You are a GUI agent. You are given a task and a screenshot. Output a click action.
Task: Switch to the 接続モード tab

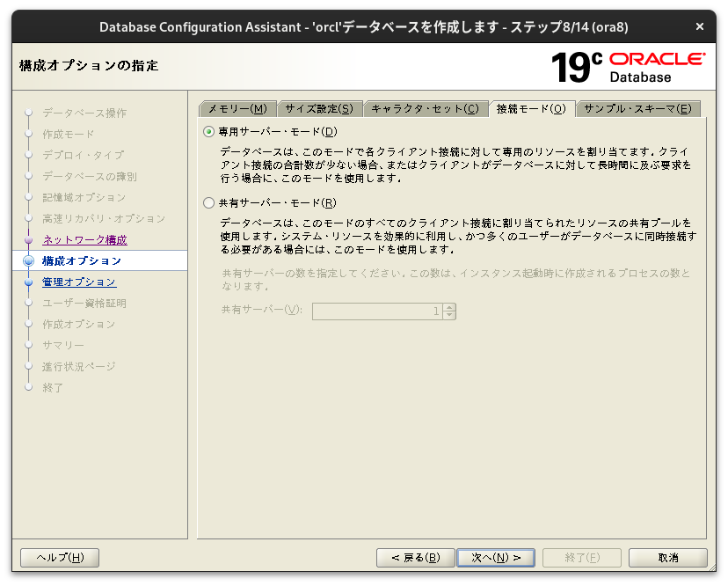click(528, 108)
